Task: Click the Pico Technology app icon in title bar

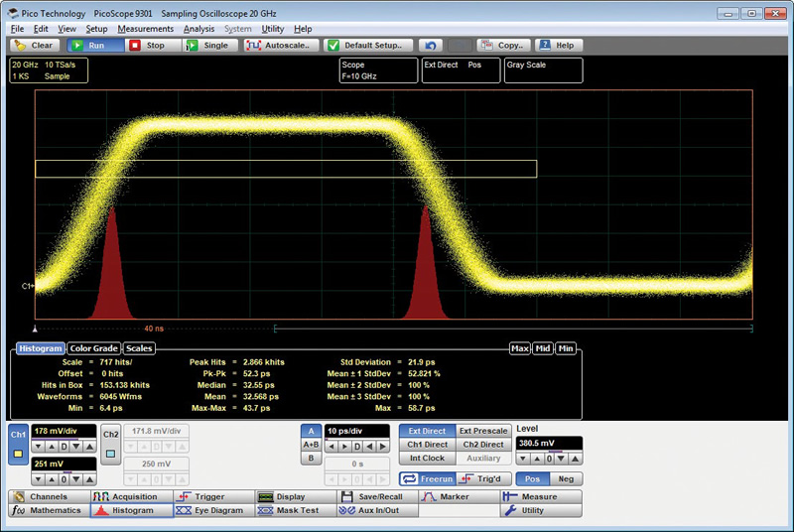Action: pyautogui.click(x=13, y=13)
